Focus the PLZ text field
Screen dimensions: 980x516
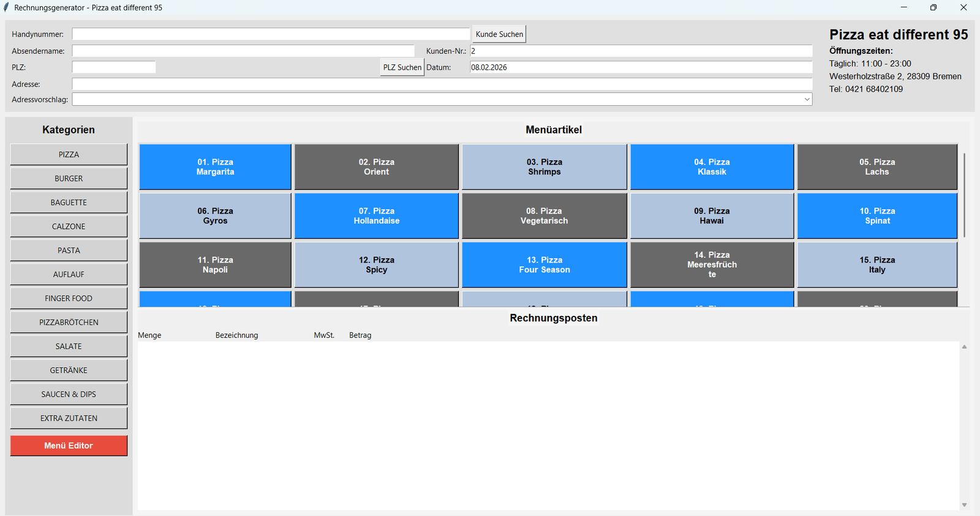point(114,67)
